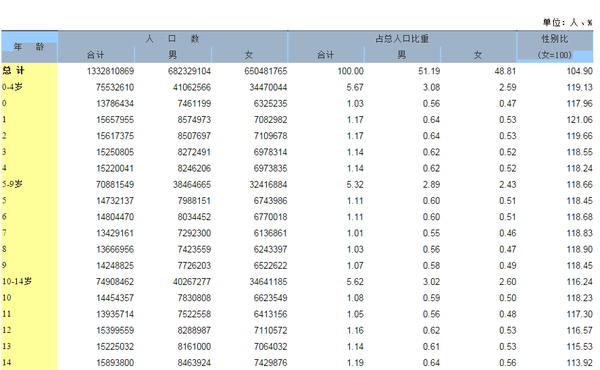Click cell 13429161

point(115,233)
